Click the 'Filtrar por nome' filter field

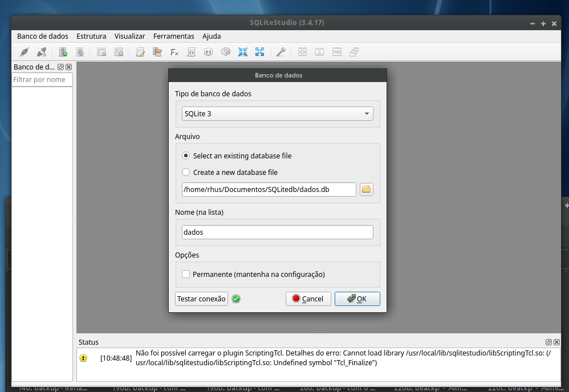coord(42,80)
